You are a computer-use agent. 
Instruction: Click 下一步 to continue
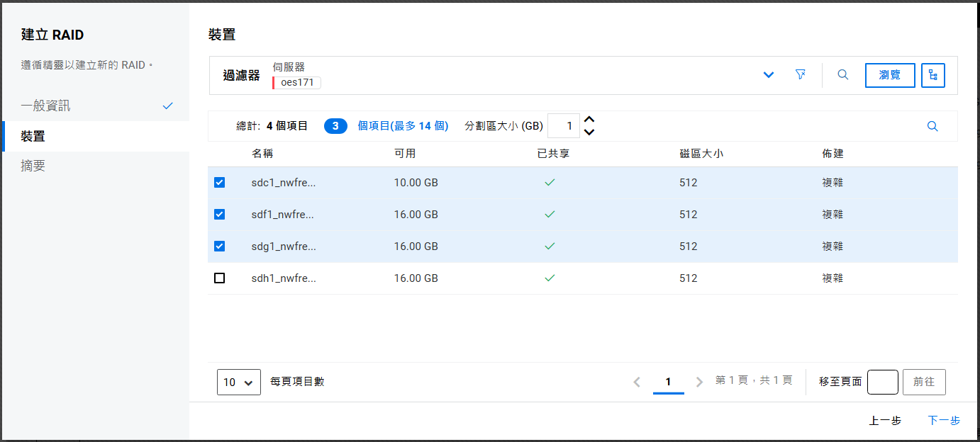(x=944, y=421)
